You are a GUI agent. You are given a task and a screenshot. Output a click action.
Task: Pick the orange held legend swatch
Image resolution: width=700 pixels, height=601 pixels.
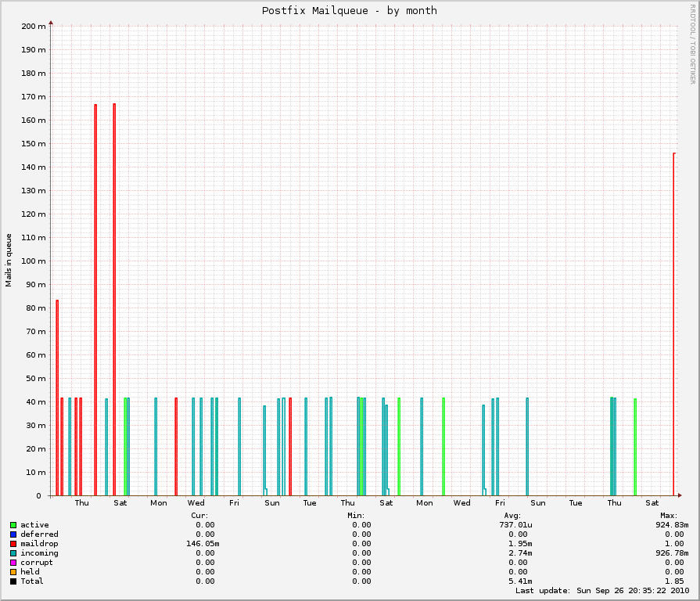click(13, 572)
